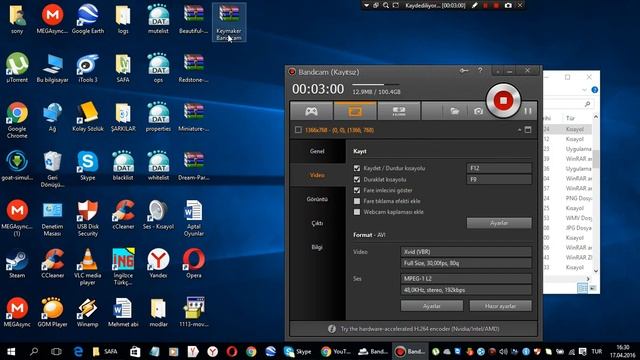Screen dimensions: 640x360
Task: Click the disk usage progress bar in Bandicam
Action: pyautogui.click(x=376, y=84)
